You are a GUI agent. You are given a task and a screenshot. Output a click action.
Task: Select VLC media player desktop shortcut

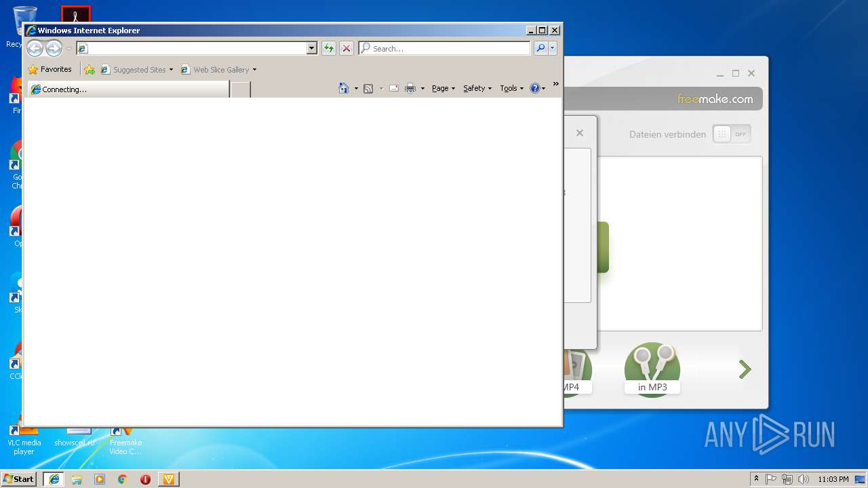(x=23, y=441)
